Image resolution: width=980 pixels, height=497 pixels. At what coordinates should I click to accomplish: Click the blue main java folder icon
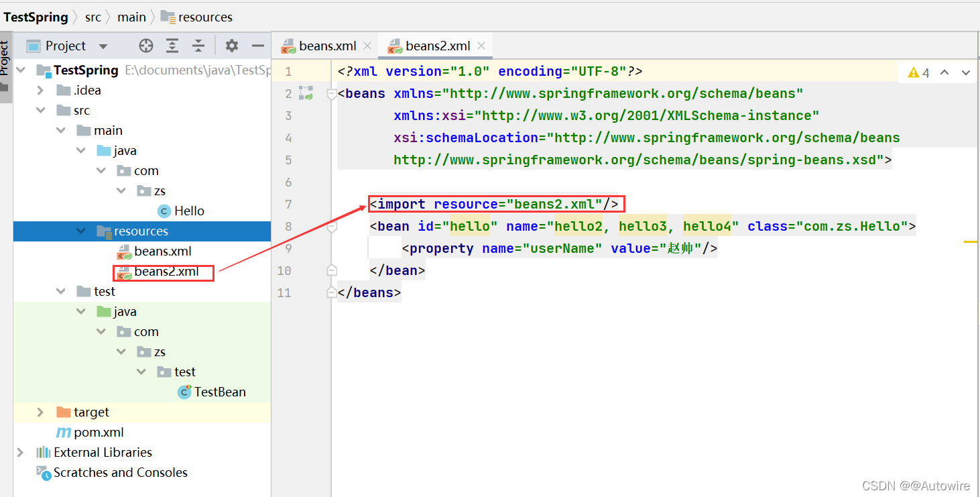pos(104,150)
